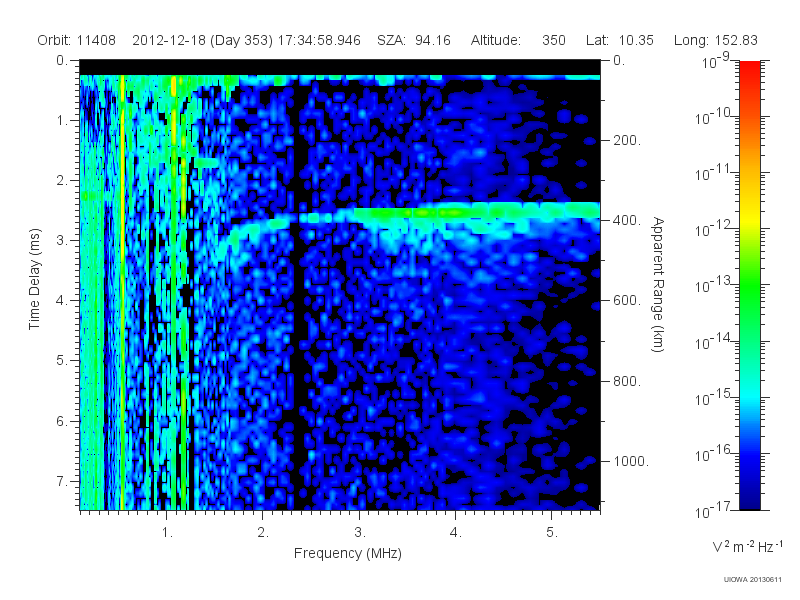The image size is (800, 600).
Task: Click the Time Delay (ms) axis title
Action: [x=34, y=279]
